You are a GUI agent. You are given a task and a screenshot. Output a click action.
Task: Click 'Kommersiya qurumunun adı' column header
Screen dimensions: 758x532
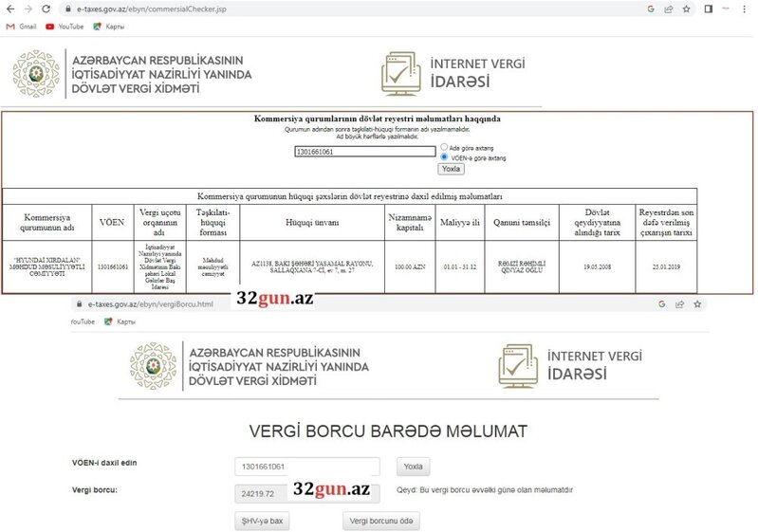[46, 222]
